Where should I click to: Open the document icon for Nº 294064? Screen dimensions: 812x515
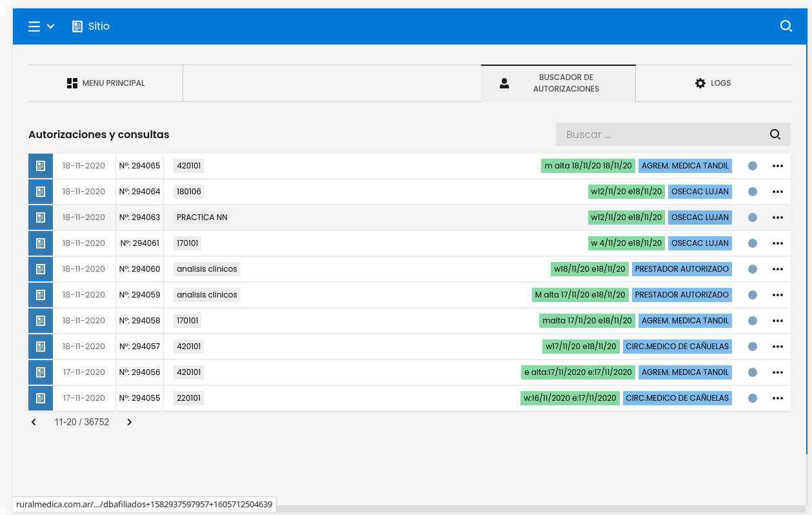click(41, 192)
